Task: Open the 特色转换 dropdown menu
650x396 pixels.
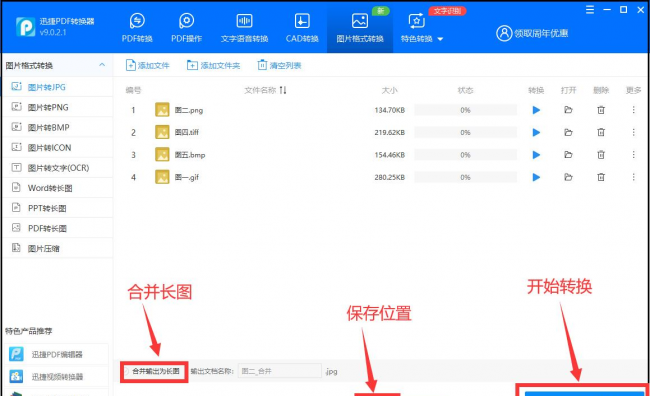Action: coord(422,28)
